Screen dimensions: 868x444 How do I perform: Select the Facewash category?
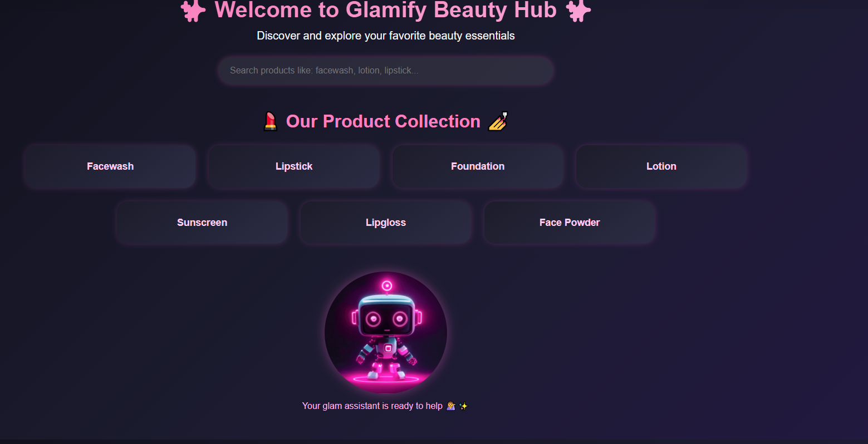tap(110, 166)
